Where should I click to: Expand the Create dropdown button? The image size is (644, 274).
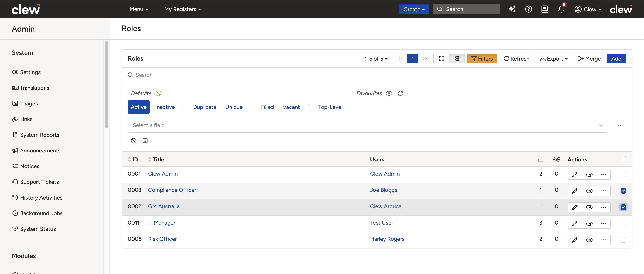(x=414, y=9)
